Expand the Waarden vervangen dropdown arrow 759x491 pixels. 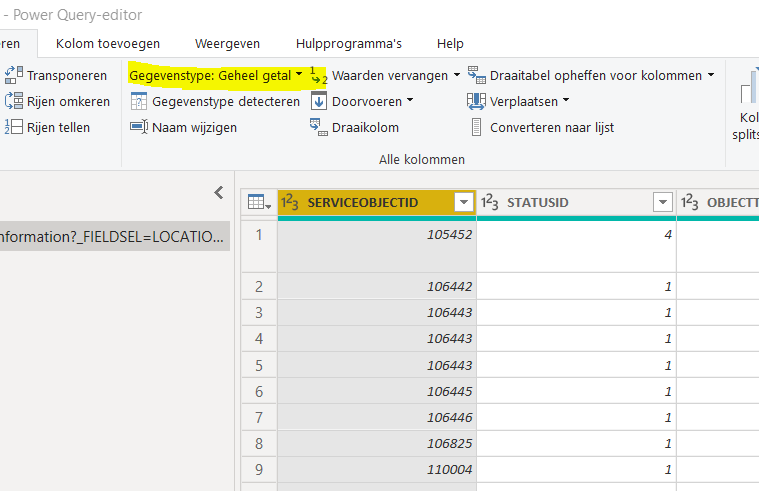[456, 75]
